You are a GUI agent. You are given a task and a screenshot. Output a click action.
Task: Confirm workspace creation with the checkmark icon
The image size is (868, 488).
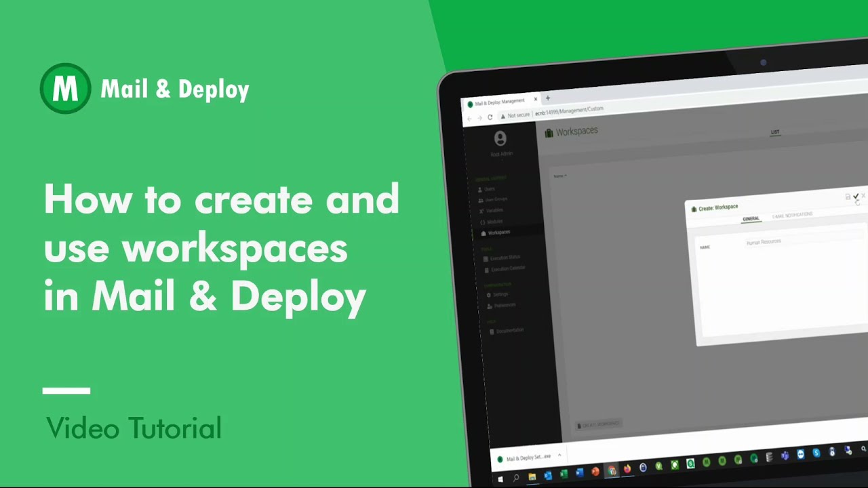pos(856,197)
